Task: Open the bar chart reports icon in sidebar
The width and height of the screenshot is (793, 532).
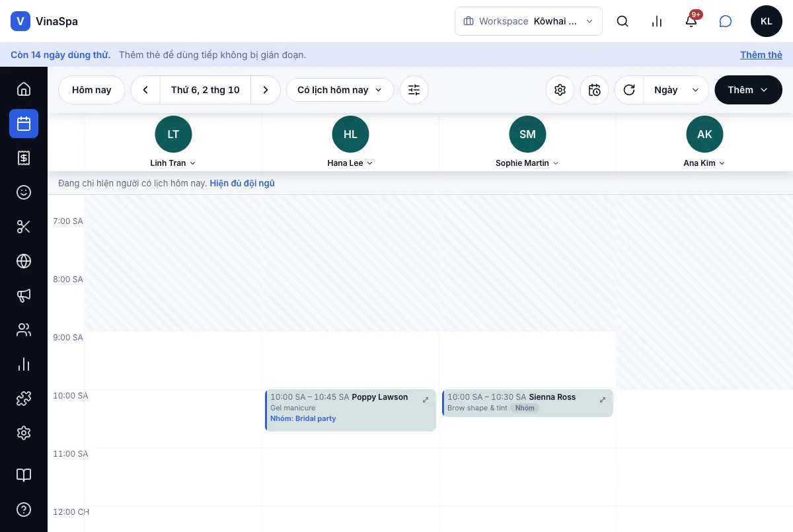Action: (24, 364)
